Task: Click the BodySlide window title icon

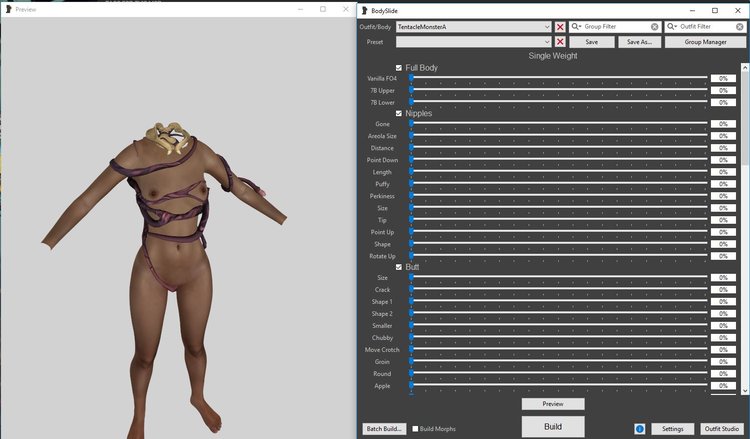Action: 364,11
